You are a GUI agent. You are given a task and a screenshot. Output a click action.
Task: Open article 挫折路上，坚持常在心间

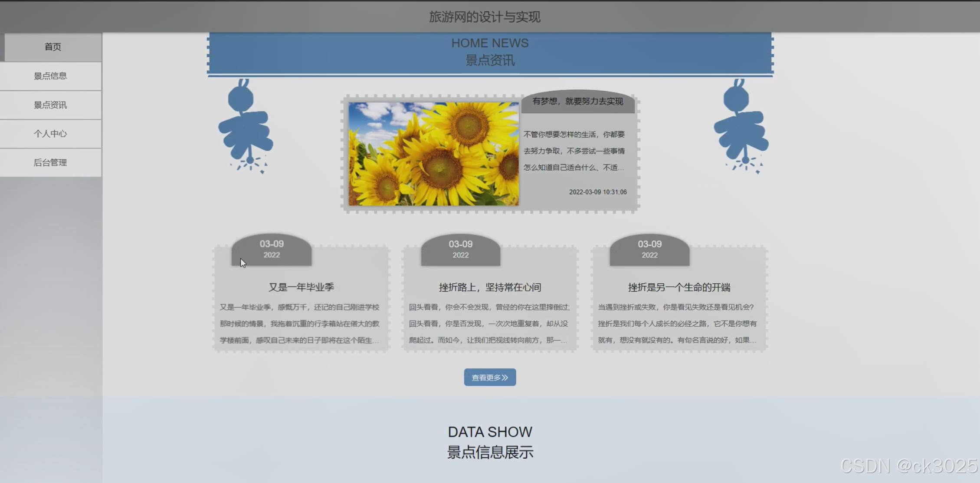pos(490,287)
